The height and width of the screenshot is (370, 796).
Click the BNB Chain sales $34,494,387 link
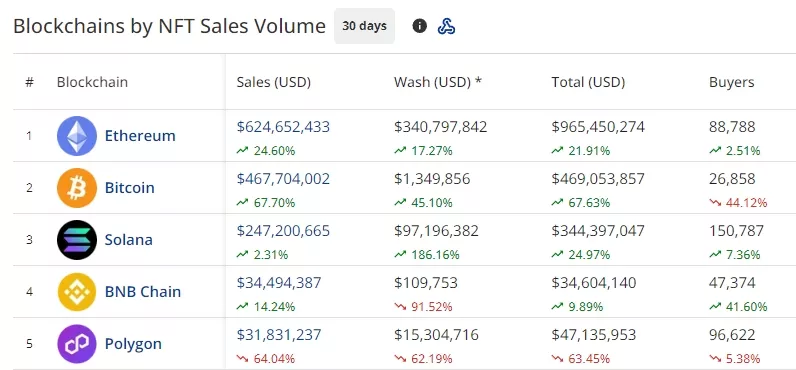click(279, 283)
